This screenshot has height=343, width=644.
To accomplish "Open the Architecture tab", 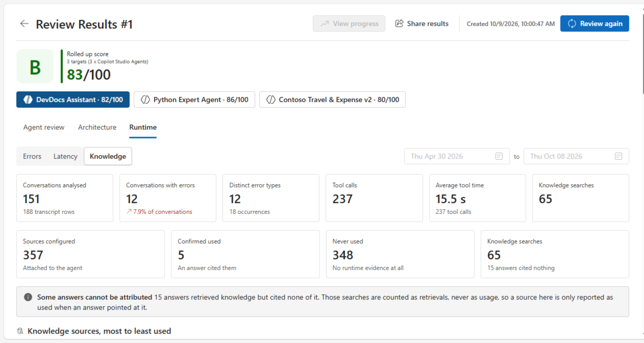I will coord(97,127).
